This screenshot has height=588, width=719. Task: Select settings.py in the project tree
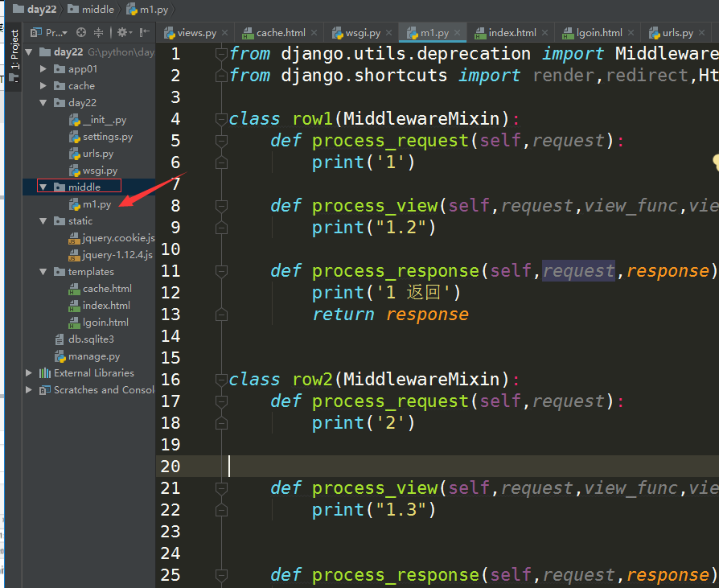tap(101, 137)
